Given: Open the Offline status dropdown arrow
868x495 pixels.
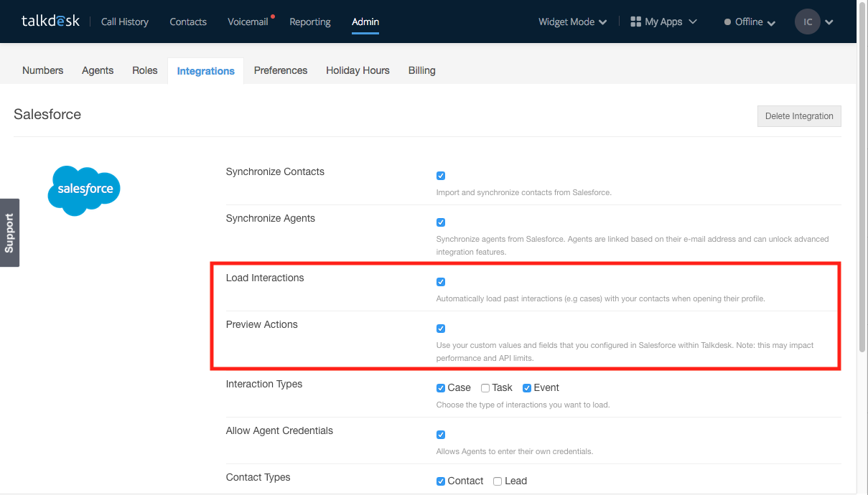Looking at the screenshot, I should pos(771,23).
